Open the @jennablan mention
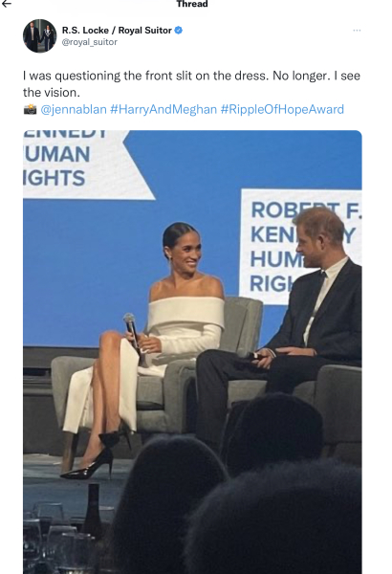The width and height of the screenshot is (392, 574). pyautogui.click(x=74, y=109)
